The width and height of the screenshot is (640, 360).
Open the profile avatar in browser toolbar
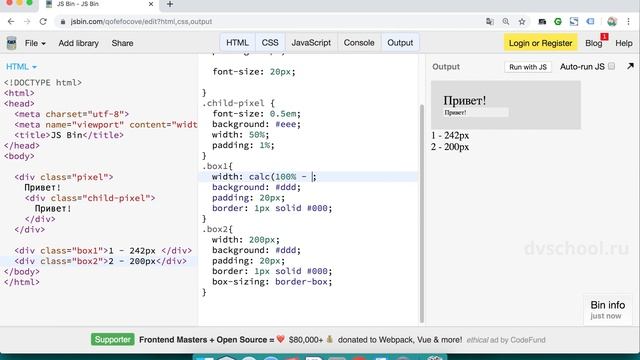pos(611,22)
